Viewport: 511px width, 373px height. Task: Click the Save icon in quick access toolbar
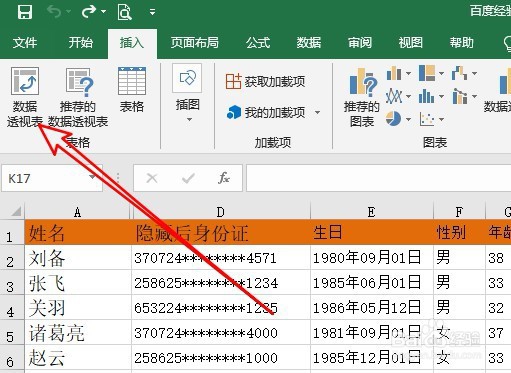(x=25, y=12)
